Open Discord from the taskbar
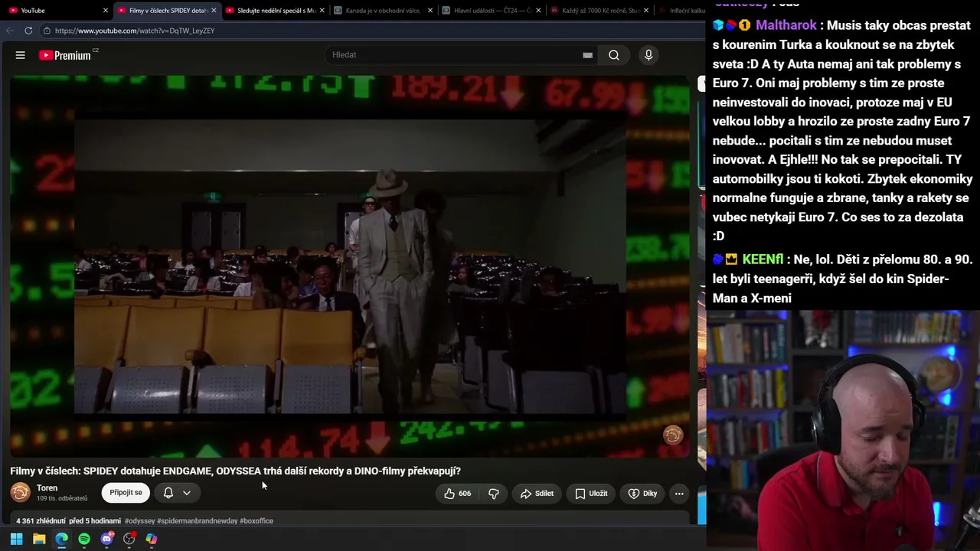 [107, 539]
